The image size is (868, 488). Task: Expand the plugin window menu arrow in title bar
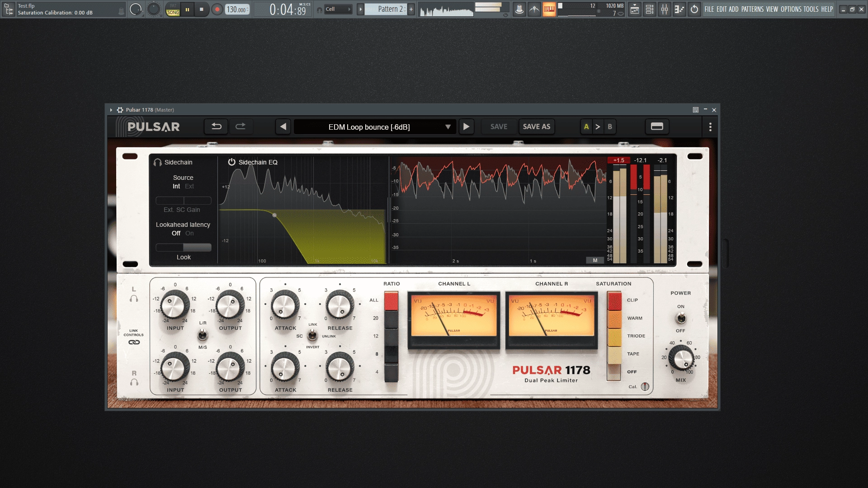pos(111,110)
